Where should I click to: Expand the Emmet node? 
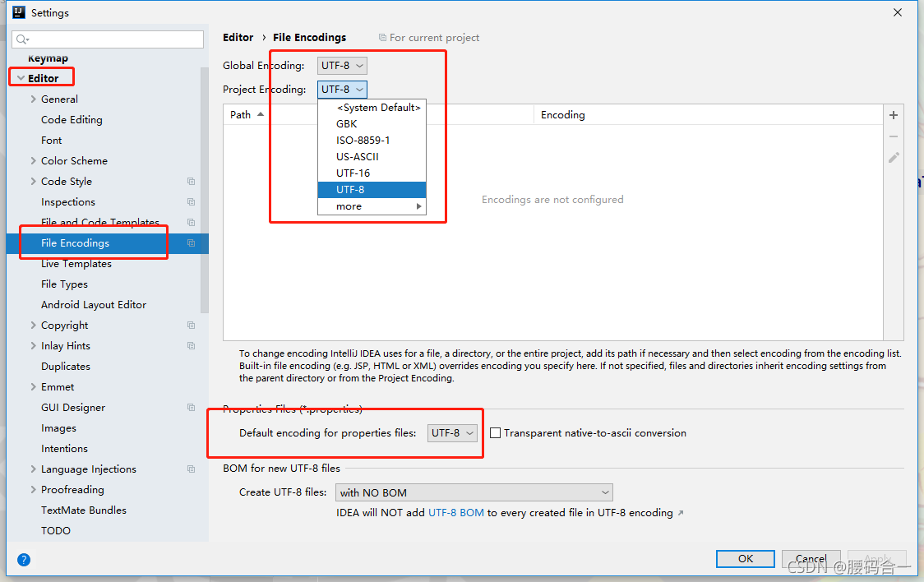pos(33,387)
